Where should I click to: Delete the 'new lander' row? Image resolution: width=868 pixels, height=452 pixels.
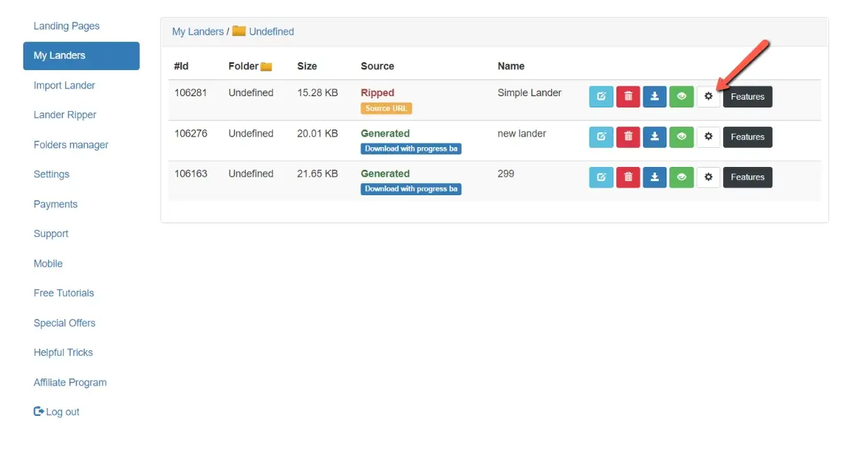628,137
